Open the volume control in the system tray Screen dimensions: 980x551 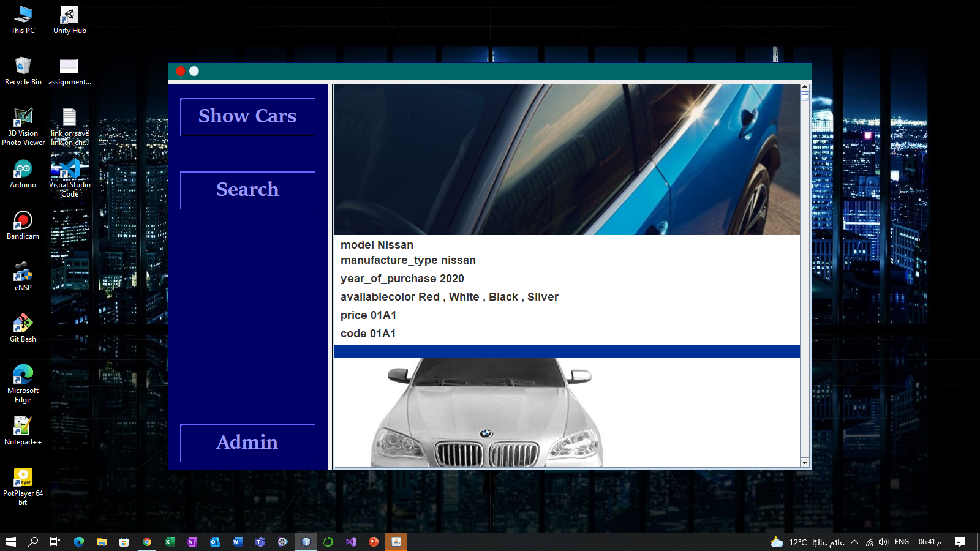tap(883, 542)
